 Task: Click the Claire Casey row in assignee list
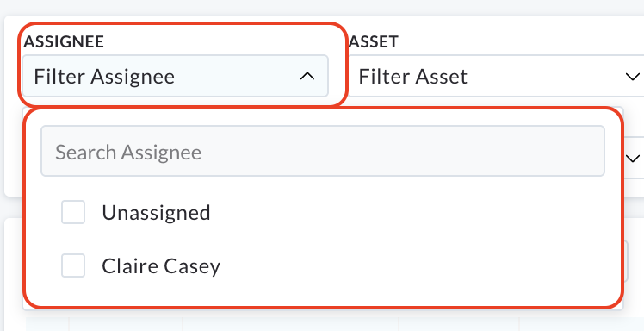coord(323,265)
